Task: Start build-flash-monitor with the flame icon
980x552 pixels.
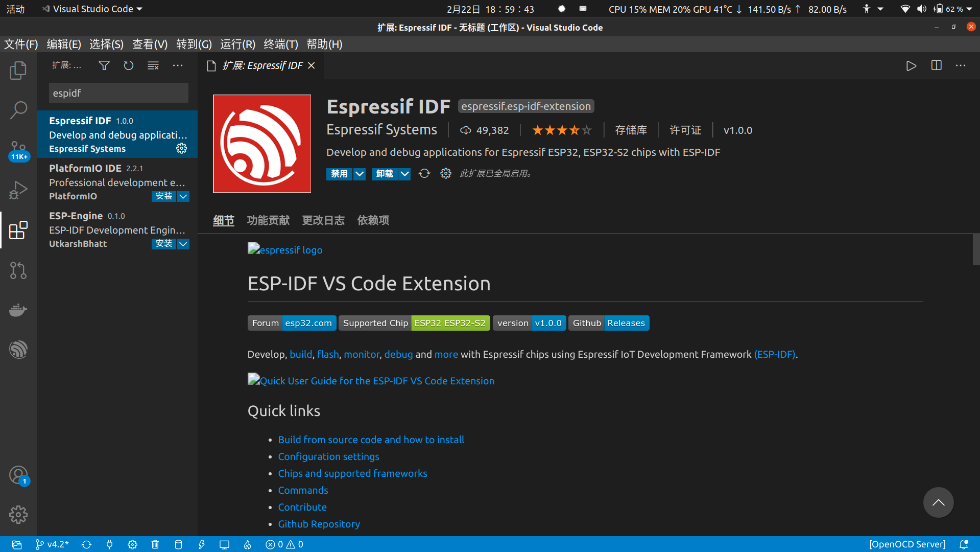Action: pyautogui.click(x=248, y=544)
